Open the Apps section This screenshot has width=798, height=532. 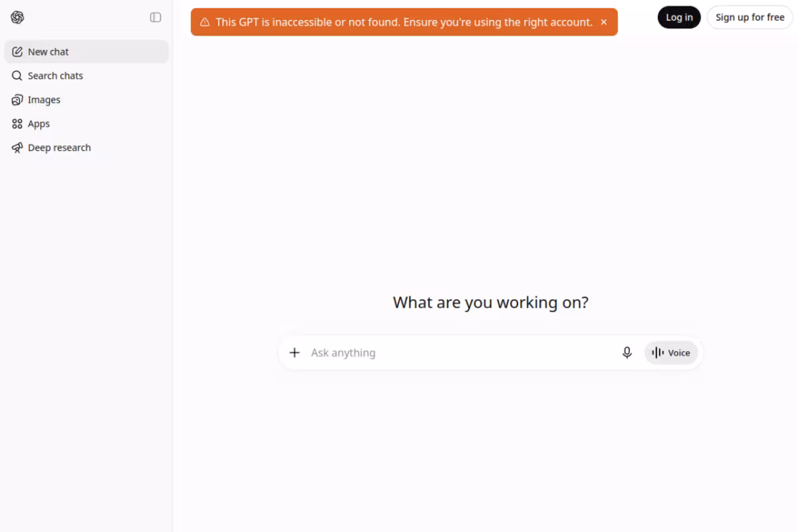(x=86, y=124)
